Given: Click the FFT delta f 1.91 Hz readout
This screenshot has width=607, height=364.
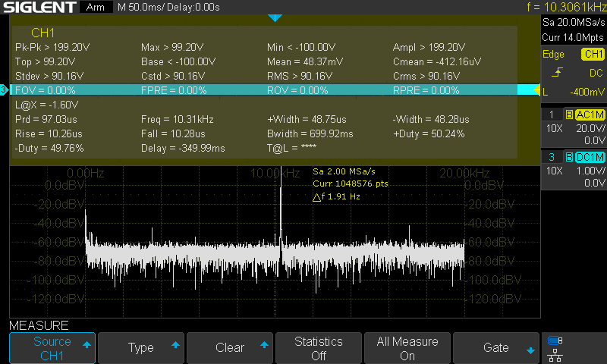Looking at the screenshot, I should tap(336, 196).
